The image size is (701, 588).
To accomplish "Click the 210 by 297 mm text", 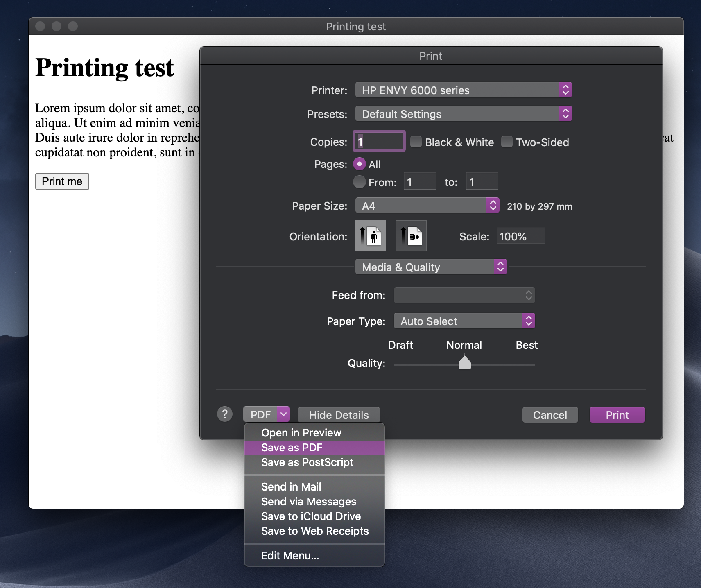I will (540, 206).
